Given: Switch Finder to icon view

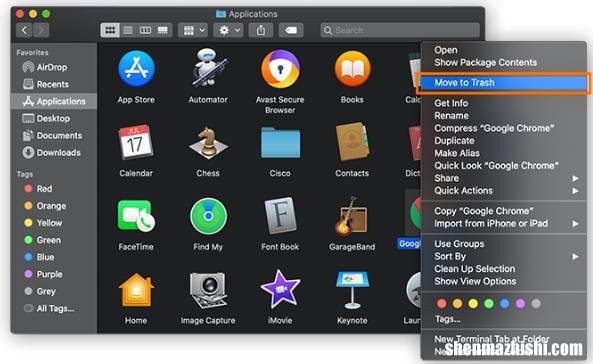Looking at the screenshot, I should pyautogui.click(x=110, y=30).
